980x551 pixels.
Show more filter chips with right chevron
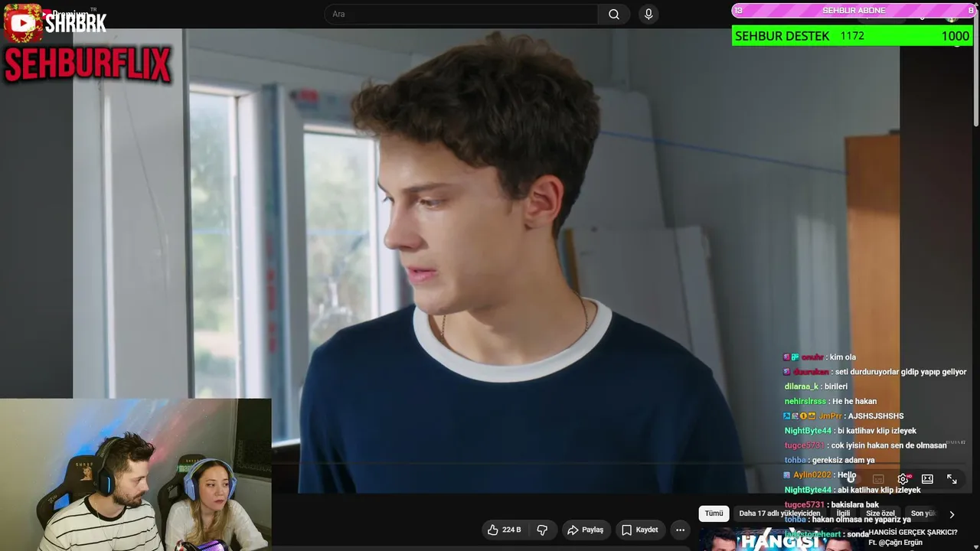[x=952, y=514]
